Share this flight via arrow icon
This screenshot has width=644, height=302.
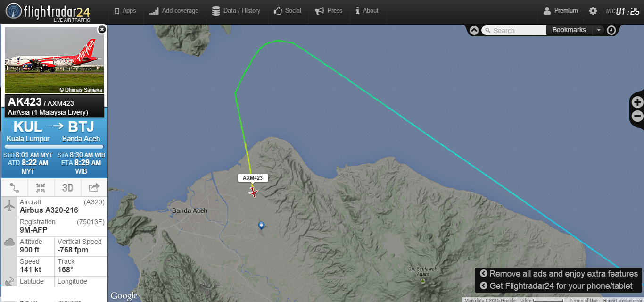click(x=94, y=188)
